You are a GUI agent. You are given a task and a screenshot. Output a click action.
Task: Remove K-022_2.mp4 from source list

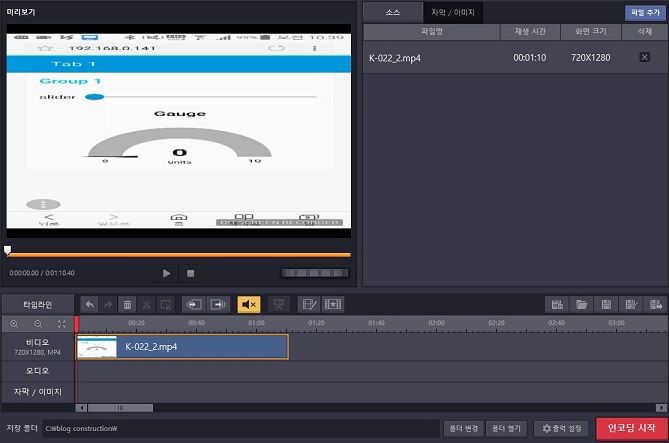[645, 57]
